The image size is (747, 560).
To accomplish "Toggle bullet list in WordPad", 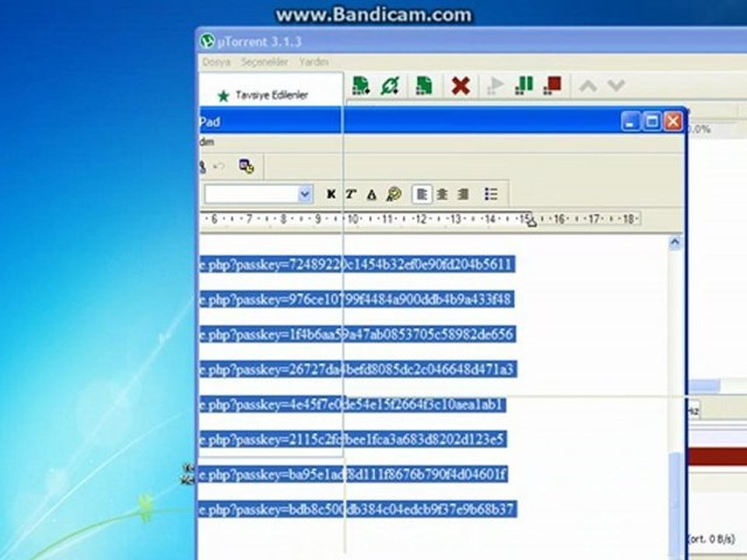I will [x=491, y=194].
